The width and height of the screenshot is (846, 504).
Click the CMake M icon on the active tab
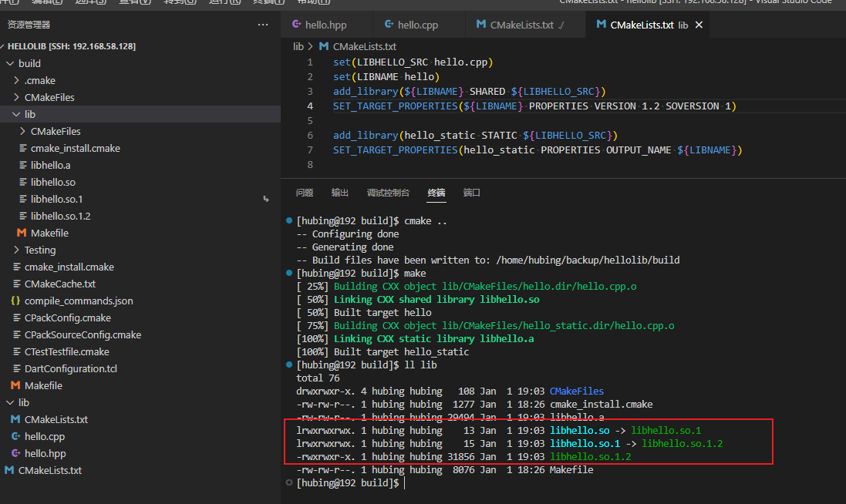point(601,24)
